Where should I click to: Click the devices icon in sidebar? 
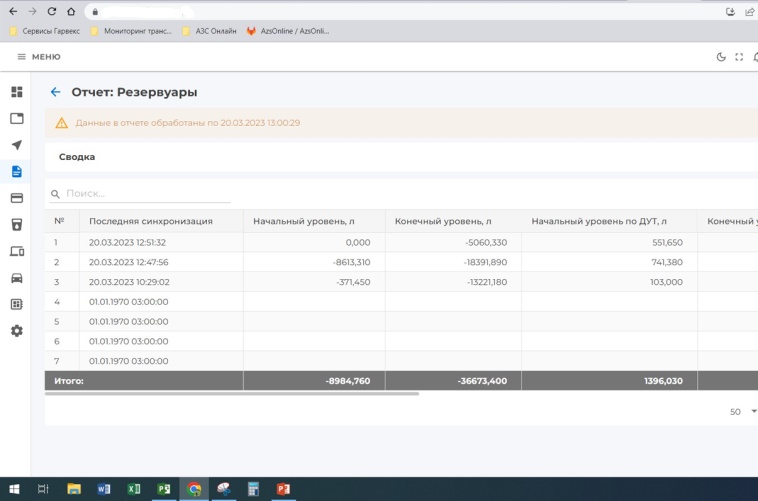[16, 251]
